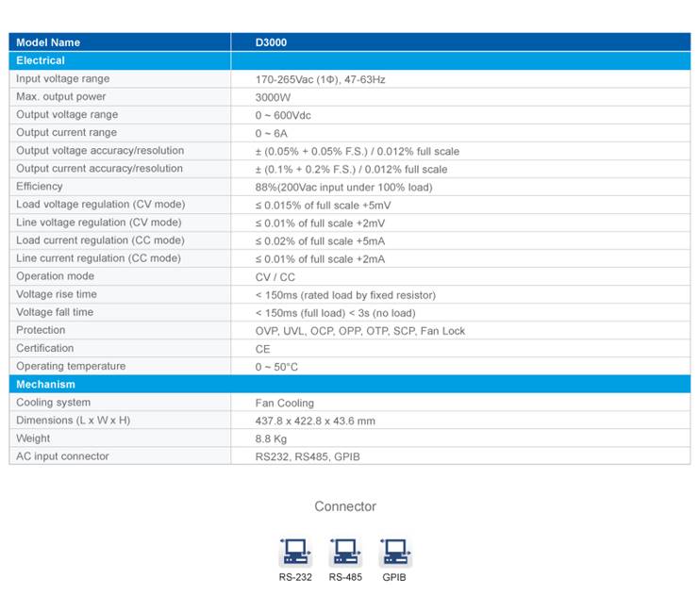The width and height of the screenshot is (700, 612).
Task: Click the AC input connector row label
Action: [62, 456]
